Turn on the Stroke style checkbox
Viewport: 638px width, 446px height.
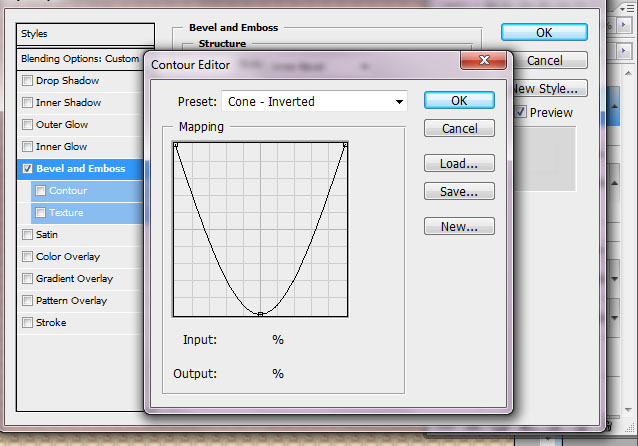[27, 323]
